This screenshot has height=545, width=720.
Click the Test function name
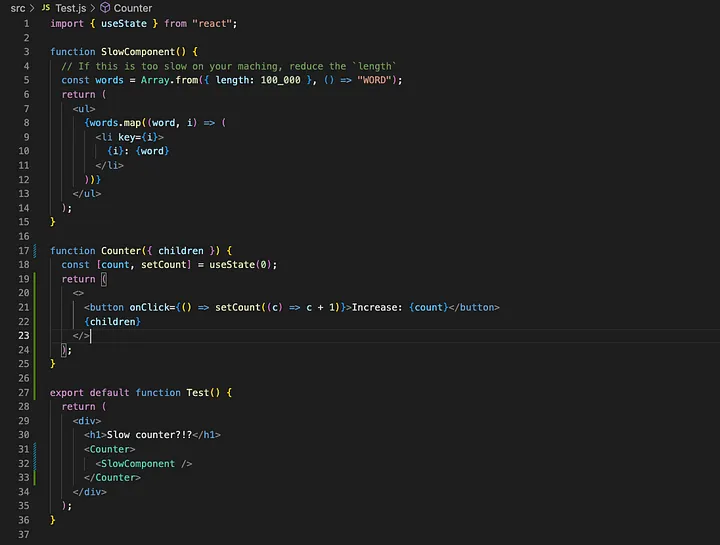pyautogui.click(x=197, y=393)
